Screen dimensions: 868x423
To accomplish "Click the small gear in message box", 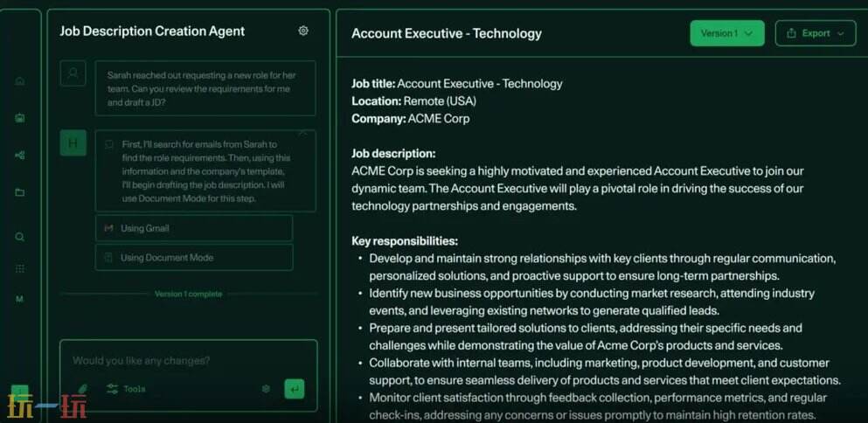I will [x=266, y=389].
